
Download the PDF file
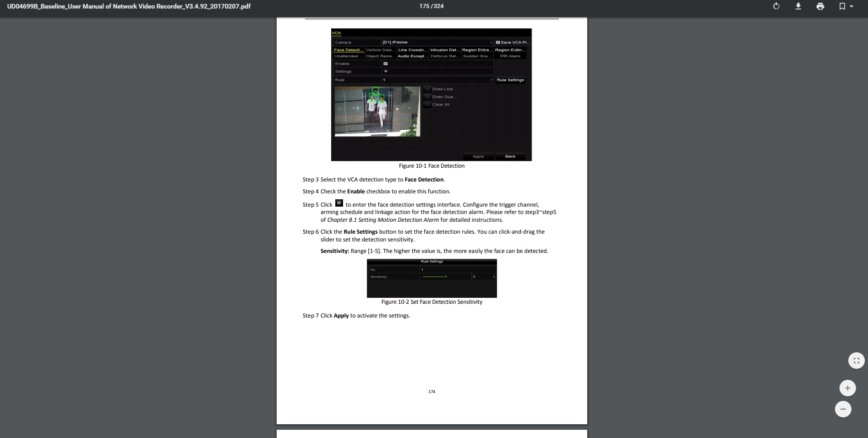798,6
